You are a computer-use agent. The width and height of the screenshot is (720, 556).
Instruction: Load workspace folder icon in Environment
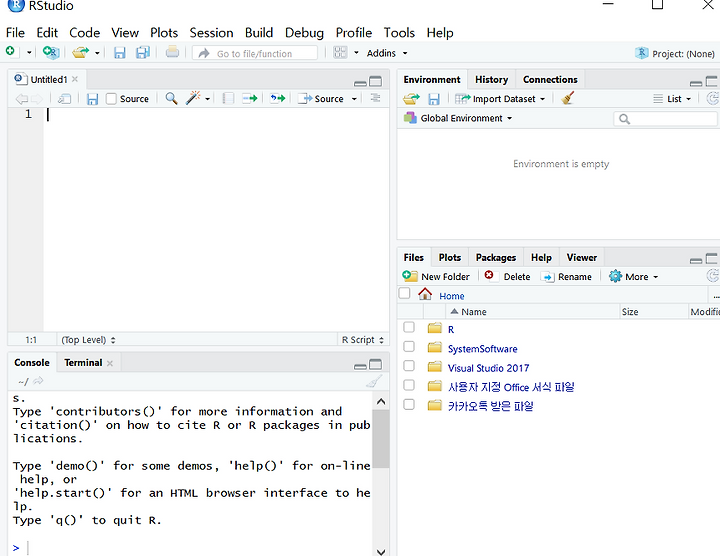[411, 99]
